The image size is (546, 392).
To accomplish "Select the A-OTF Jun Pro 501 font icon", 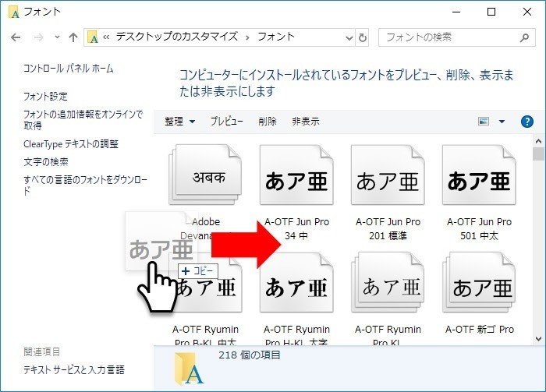I will tap(478, 180).
